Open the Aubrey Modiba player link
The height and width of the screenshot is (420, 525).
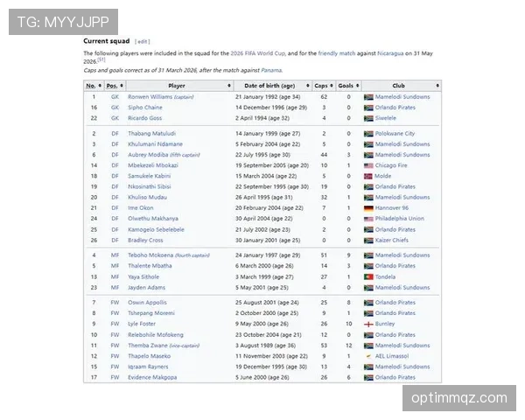pos(148,155)
